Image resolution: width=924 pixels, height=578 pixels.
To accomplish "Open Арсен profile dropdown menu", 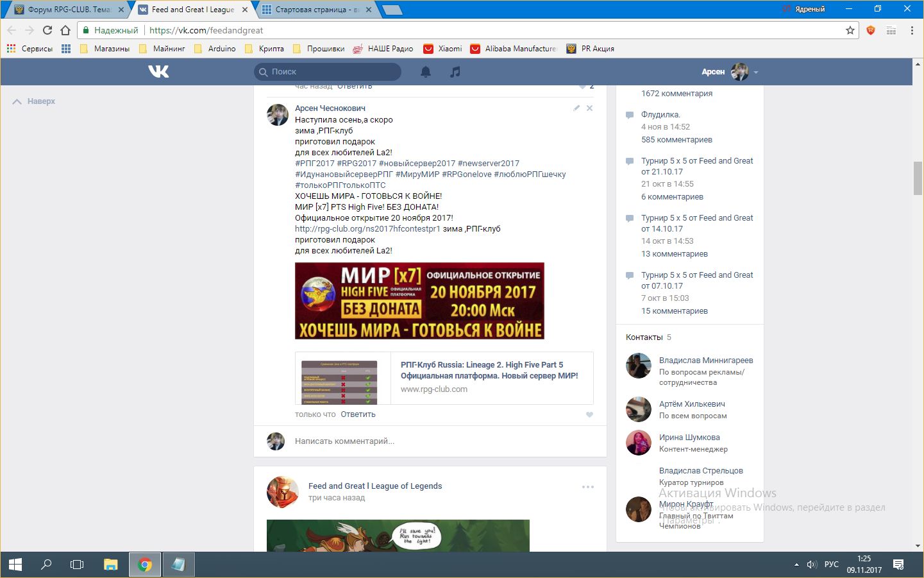I will coord(730,72).
